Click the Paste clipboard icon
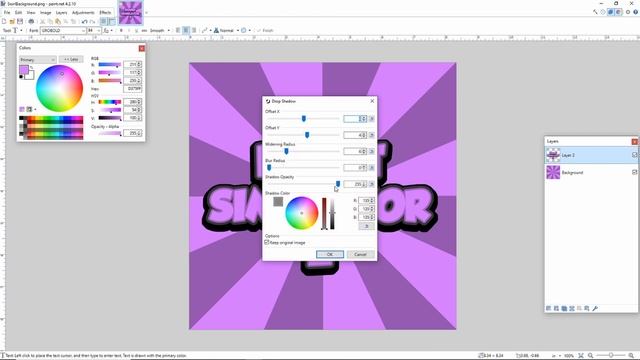The width and height of the screenshot is (640, 360). coord(58,22)
